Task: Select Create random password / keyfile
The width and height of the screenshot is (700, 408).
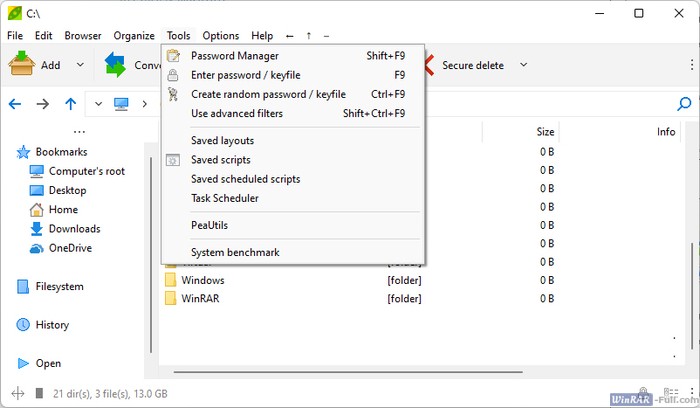Action: (268, 95)
